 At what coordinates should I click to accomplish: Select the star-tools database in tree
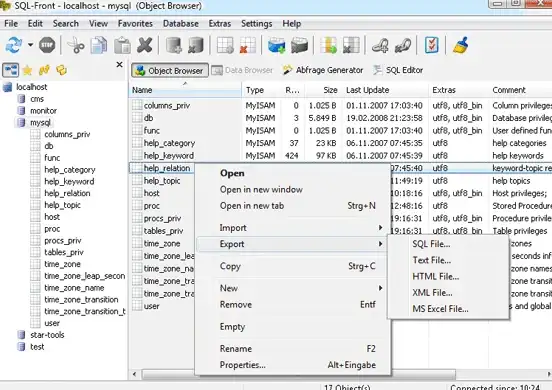point(47,335)
